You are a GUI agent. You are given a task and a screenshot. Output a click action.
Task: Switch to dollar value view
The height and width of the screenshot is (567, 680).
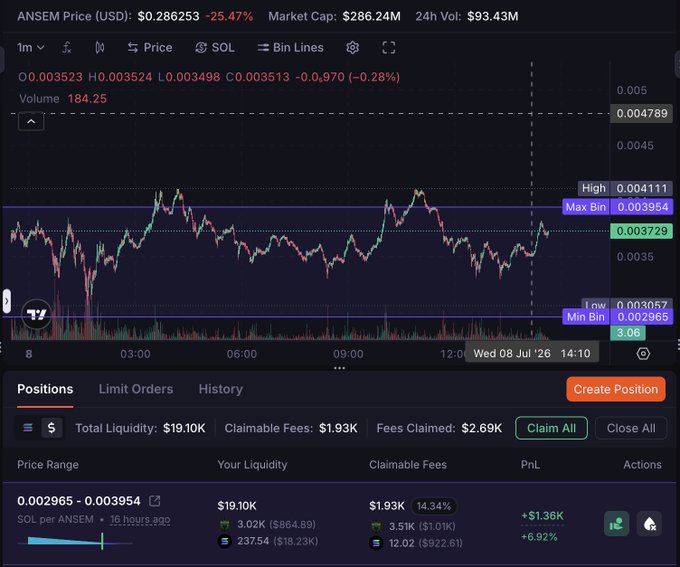click(x=52, y=428)
